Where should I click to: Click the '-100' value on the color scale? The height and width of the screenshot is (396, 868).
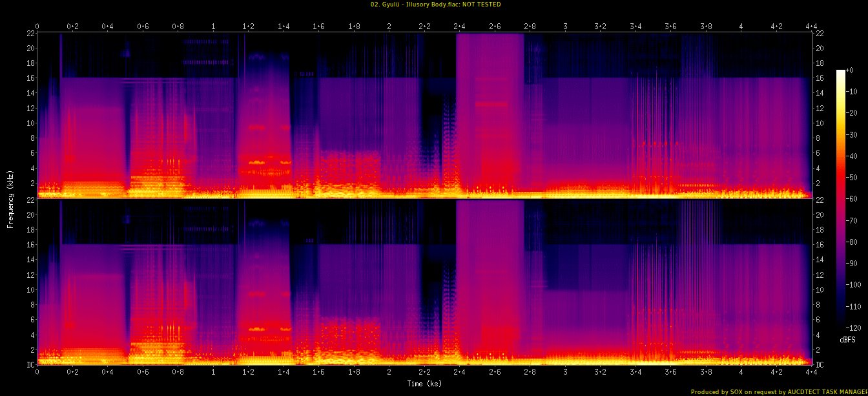[x=854, y=284]
